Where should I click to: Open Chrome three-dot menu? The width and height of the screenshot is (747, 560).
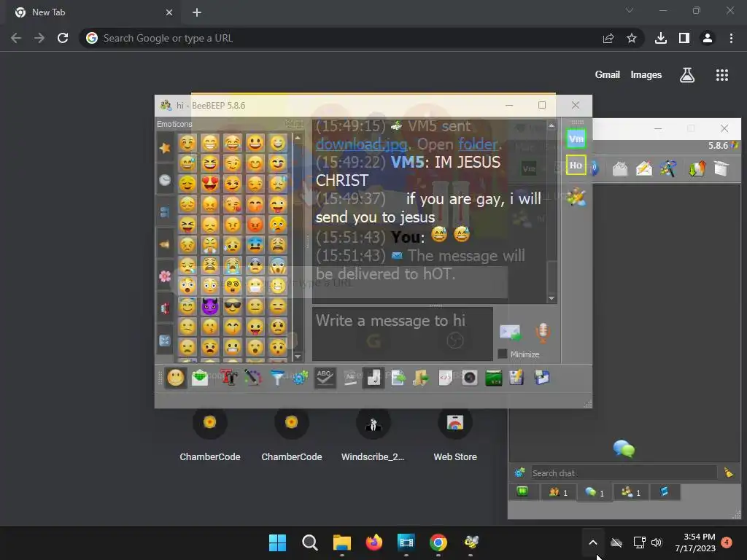click(x=731, y=38)
